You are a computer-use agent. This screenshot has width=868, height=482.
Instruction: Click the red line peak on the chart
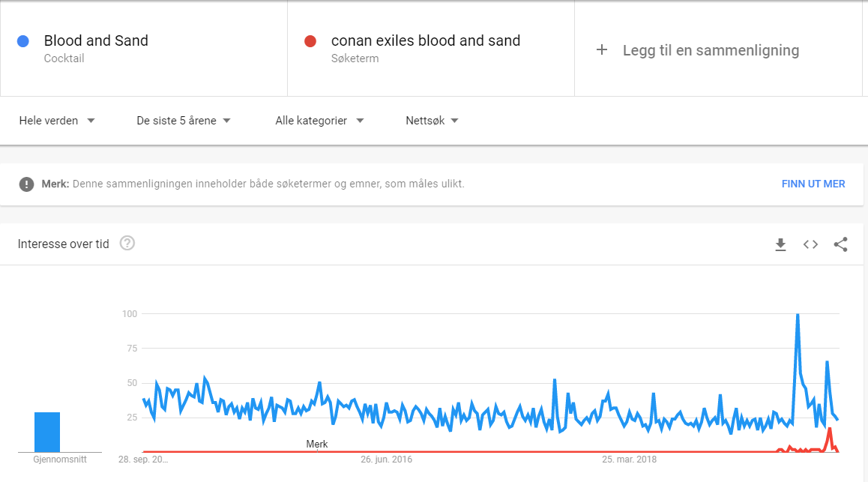(x=830, y=429)
